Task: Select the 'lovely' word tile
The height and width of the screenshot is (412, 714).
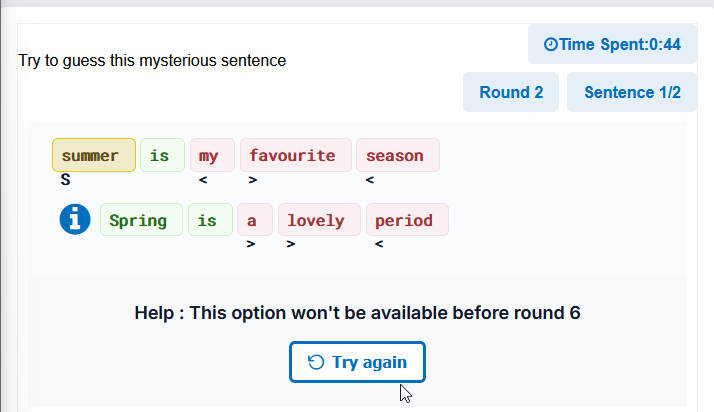Action: [x=320, y=220]
